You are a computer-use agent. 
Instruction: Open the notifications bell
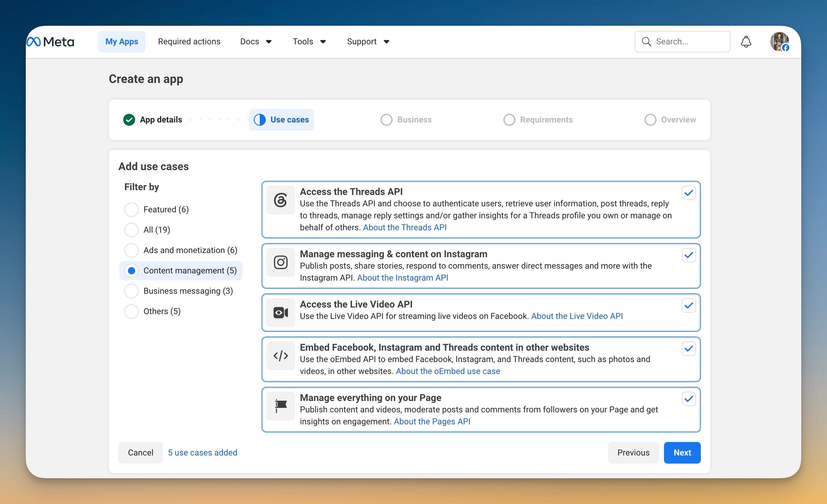point(746,42)
